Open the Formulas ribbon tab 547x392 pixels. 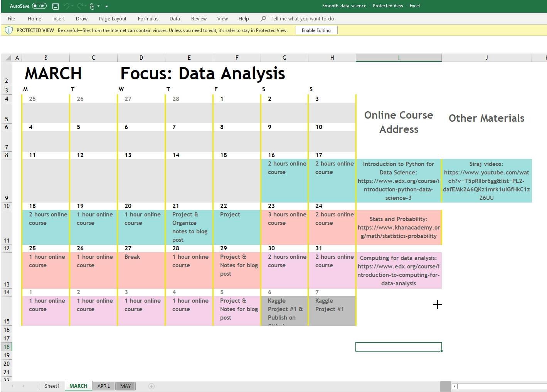tap(148, 18)
